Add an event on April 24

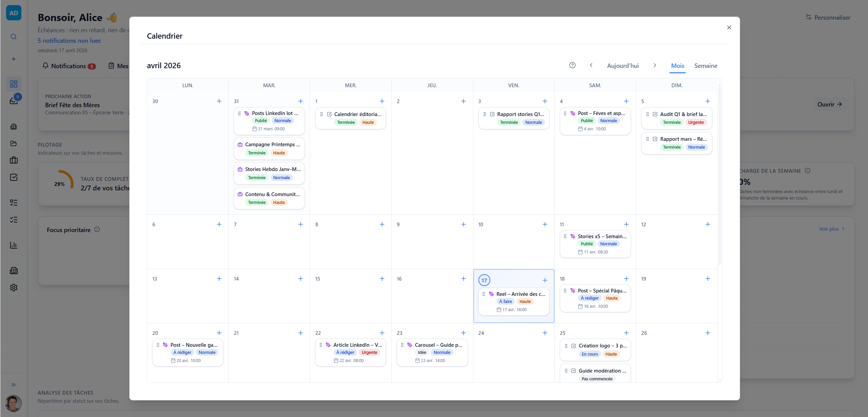(545, 333)
